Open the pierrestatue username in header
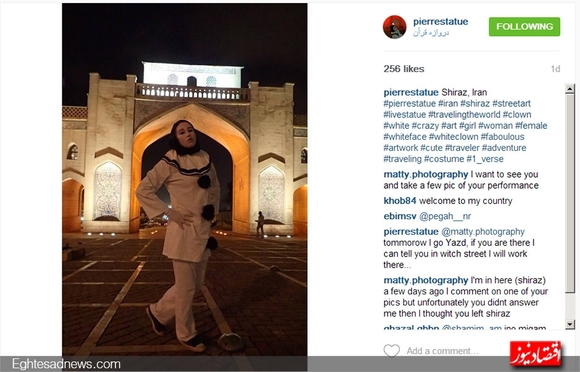The width and height of the screenshot is (580, 372). coord(441,21)
